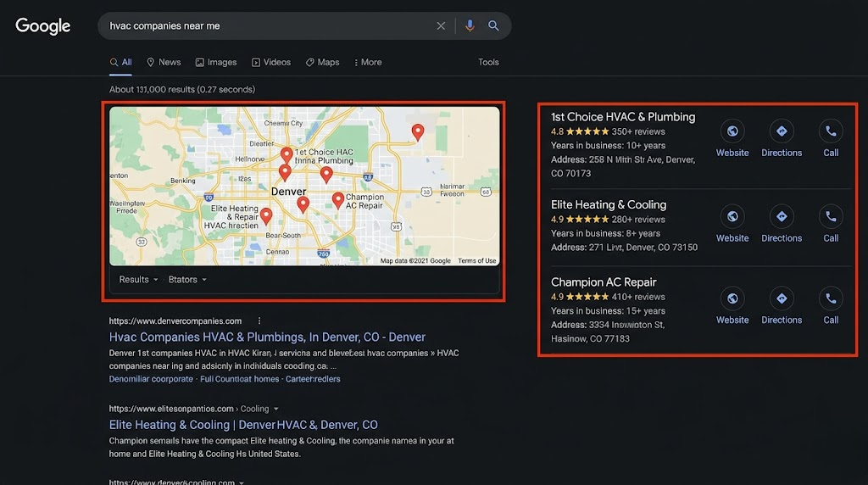This screenshot has width=868, height=485.
Task: Get Directions to 1st Choice HVAC & Plumbing
Action: pyautogui.click(x=781, y=140)
